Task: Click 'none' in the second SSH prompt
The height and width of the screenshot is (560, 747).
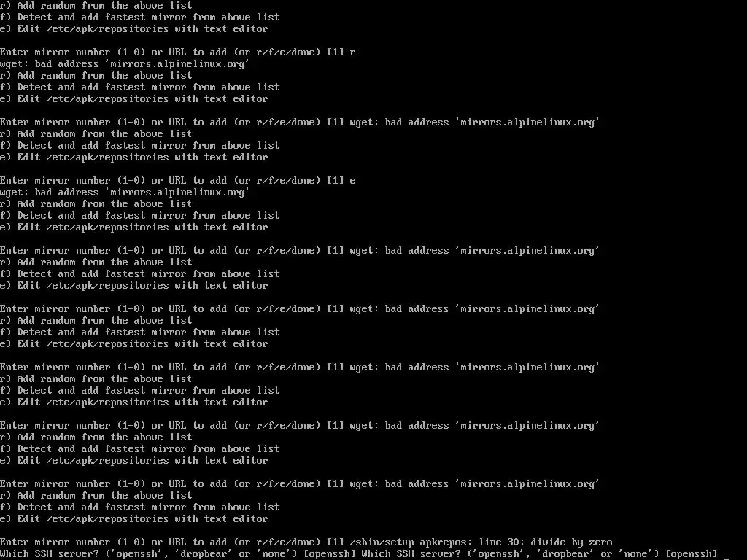Action: (x=635, y=554)
